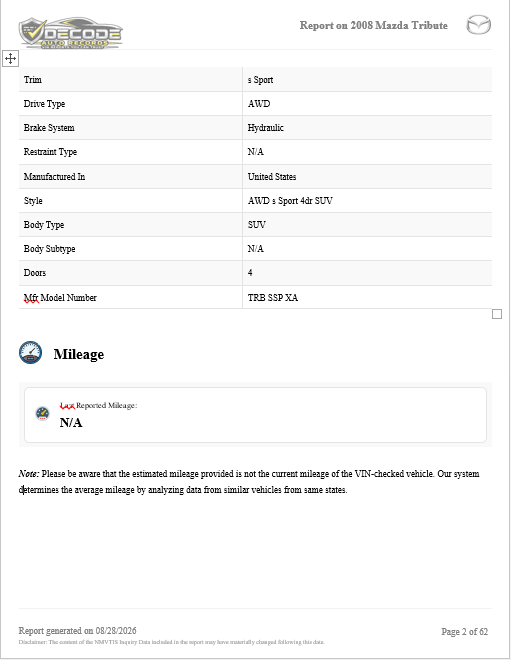Viewport: 511px width, 660px height.
Task: Click the Decode Auto Records logo
Action: (x=71, y=33)
